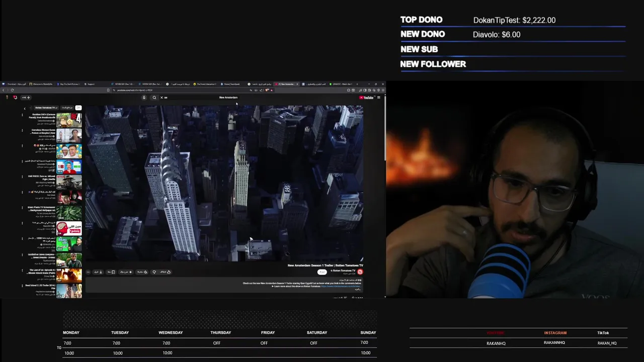Viewport: 644px width, 362px height.
Task: Select the All filter chip in sidebar
Action: [x=78, y=108]
